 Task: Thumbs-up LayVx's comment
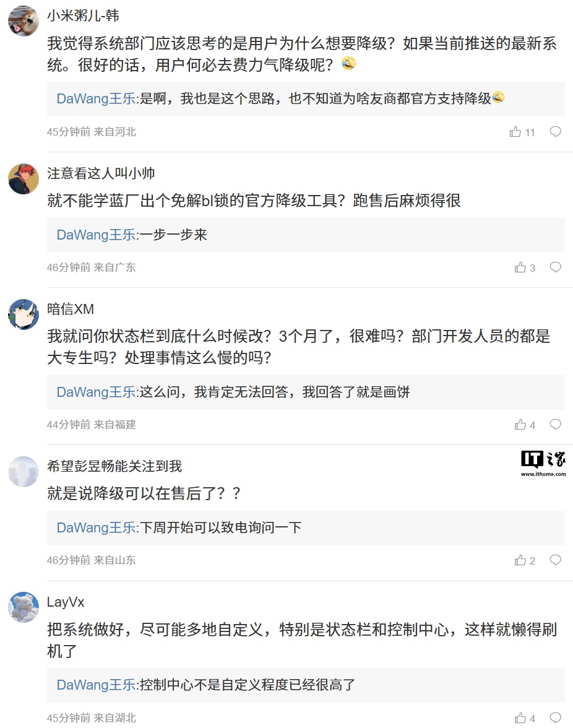[x=520, y=718]
